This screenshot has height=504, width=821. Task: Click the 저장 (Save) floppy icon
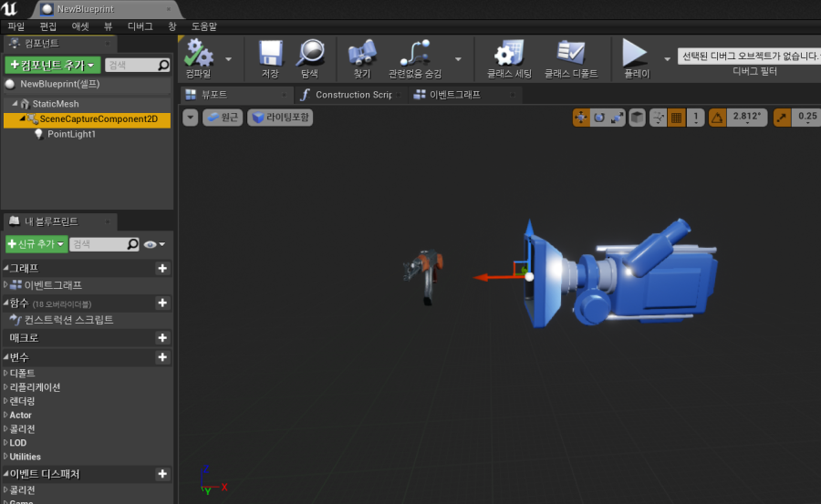click(x=270, y=54)
